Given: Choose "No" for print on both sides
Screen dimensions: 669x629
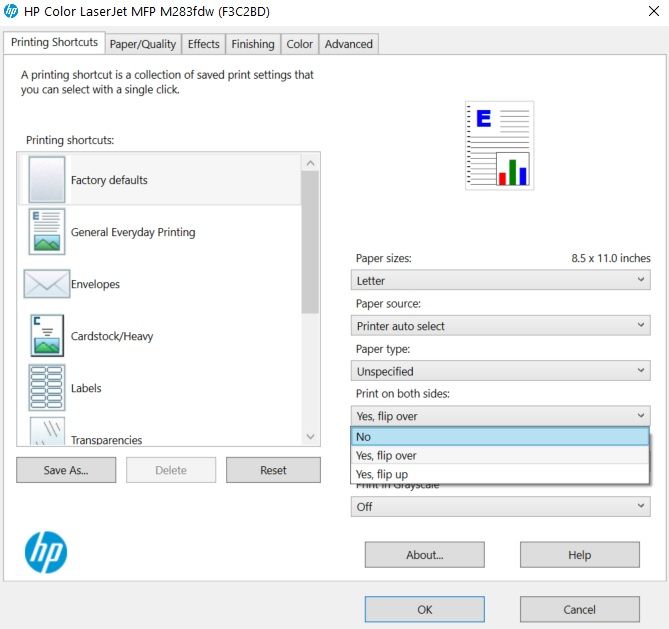Looking at the screenshot, I should 500,437.
